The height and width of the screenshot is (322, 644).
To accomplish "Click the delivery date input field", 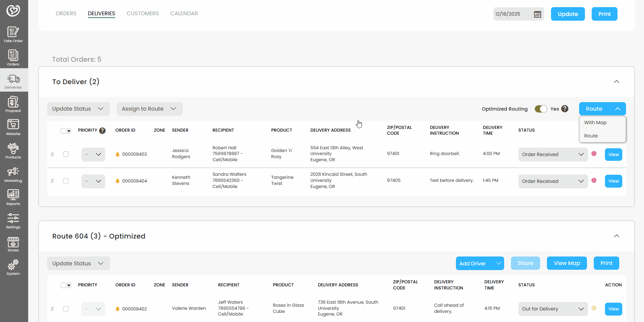I will click(512, 14).
